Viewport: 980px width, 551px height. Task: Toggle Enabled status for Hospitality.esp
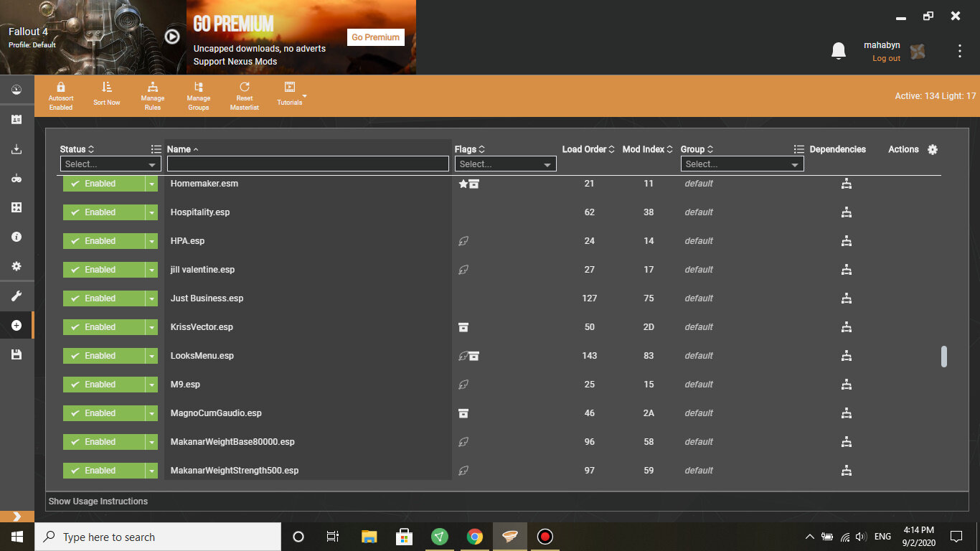pos(104,212)
